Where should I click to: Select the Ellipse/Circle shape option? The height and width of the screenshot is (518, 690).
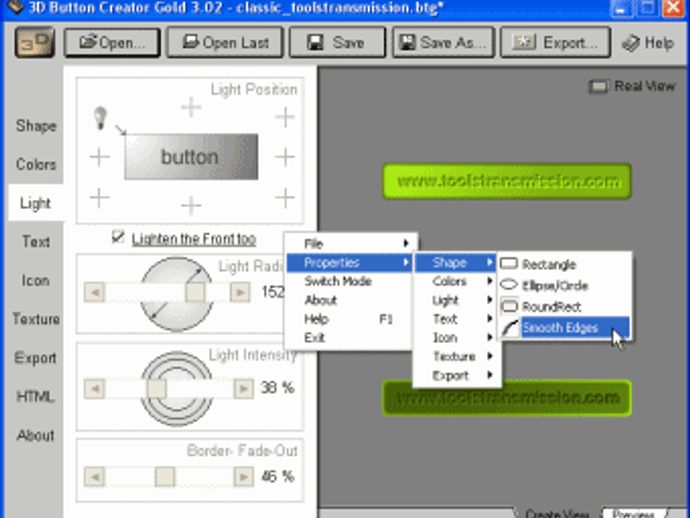pyautogui.click(x=565, y=285)
